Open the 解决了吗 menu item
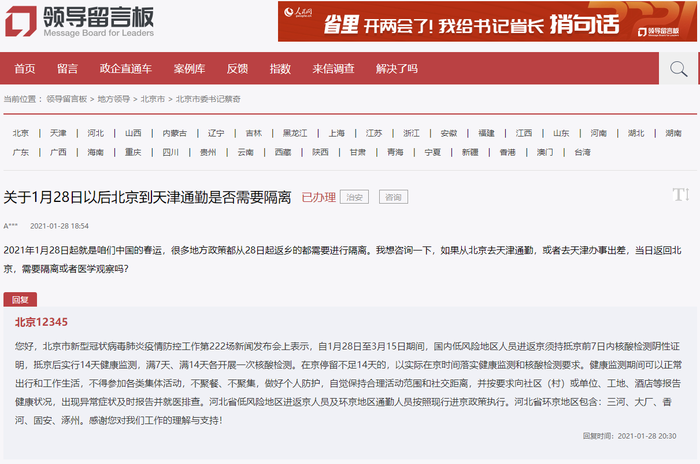The height and width of the screenshot is (464, 700). (396, 68)
